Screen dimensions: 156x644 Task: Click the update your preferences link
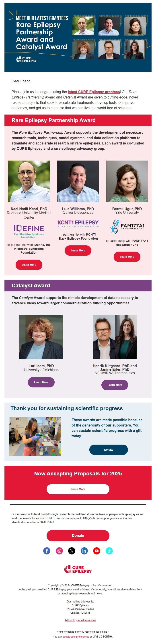(x=76, y=637)
